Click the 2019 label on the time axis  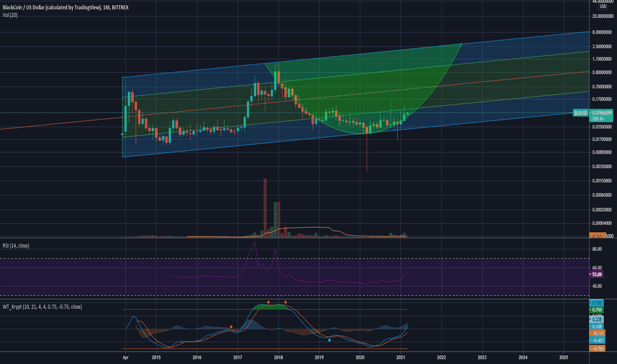coord(319,357)
